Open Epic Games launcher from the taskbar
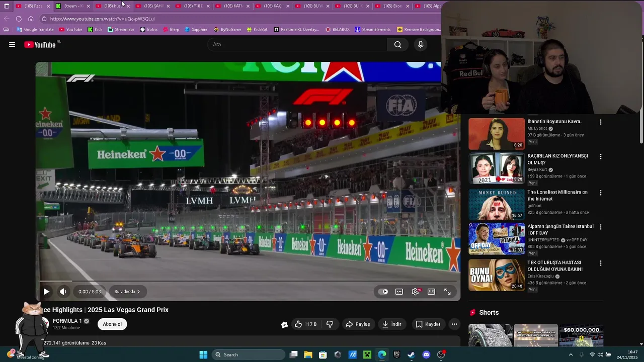644x362 pixels. (x=396, y=355)
